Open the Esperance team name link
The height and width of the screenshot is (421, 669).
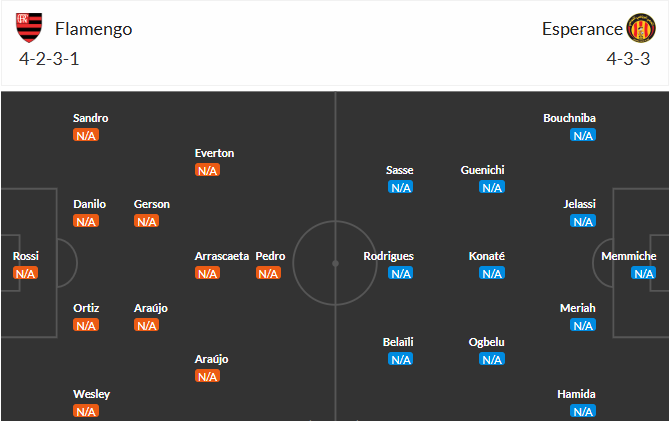582,29
